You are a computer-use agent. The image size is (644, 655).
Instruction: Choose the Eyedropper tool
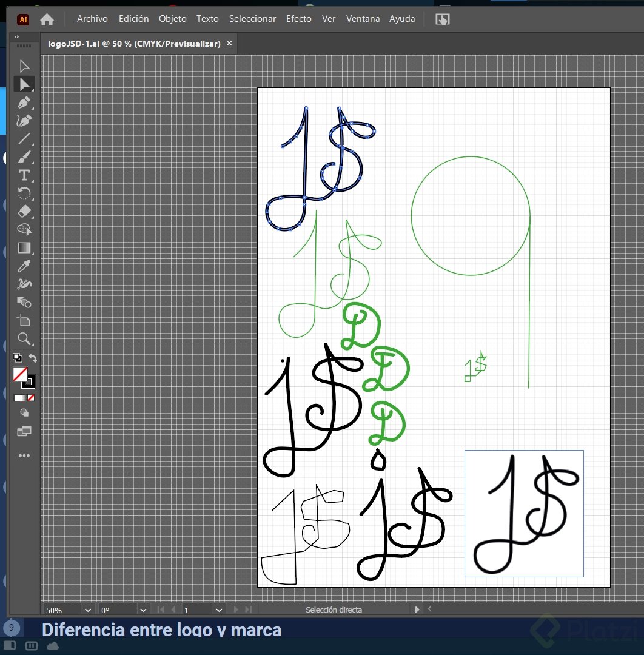click(x=24, y=266)
